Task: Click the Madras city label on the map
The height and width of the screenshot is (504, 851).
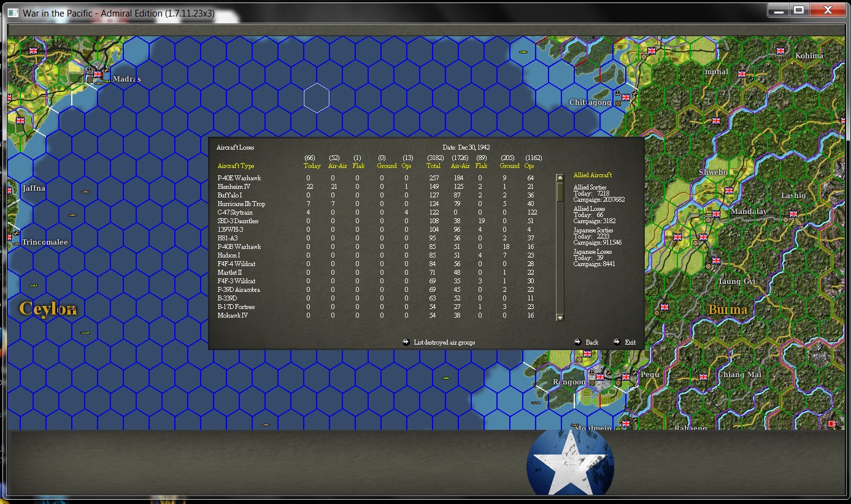Action: tap(127, 79)
